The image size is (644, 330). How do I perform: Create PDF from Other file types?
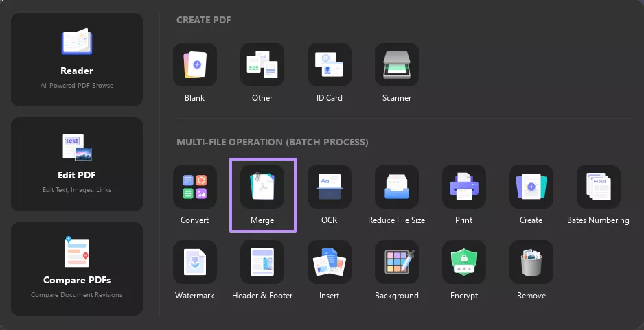click(262, 64)
